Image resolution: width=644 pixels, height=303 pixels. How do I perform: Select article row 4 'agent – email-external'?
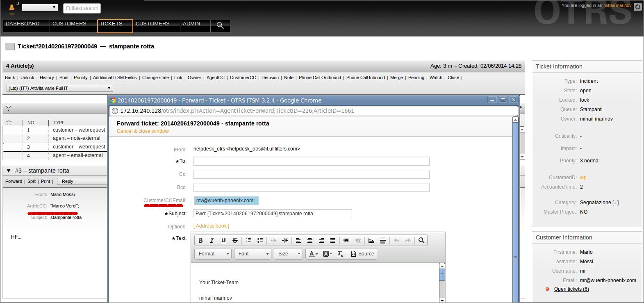coord(55,155)
